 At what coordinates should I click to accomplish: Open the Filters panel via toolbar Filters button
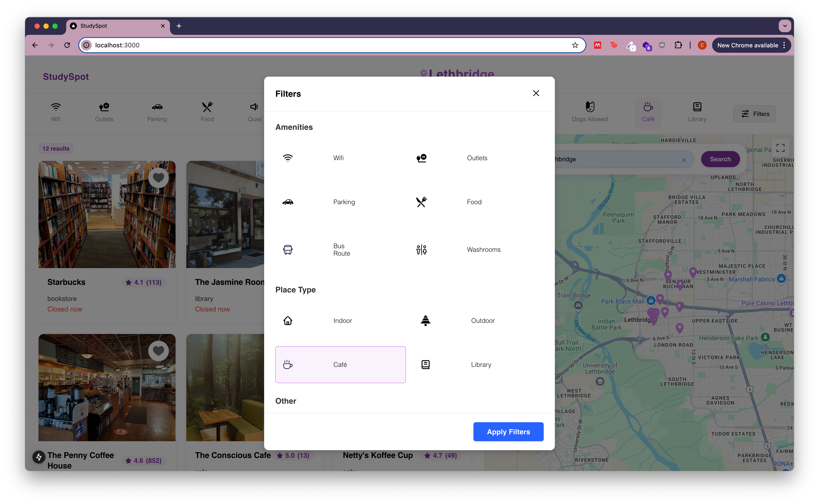click(x=754, y=113)
